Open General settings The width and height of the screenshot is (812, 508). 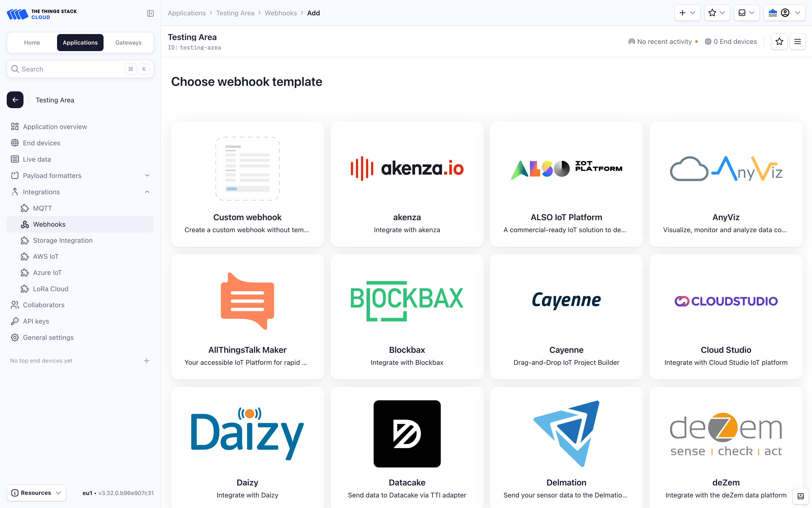[x=48, y=337]
